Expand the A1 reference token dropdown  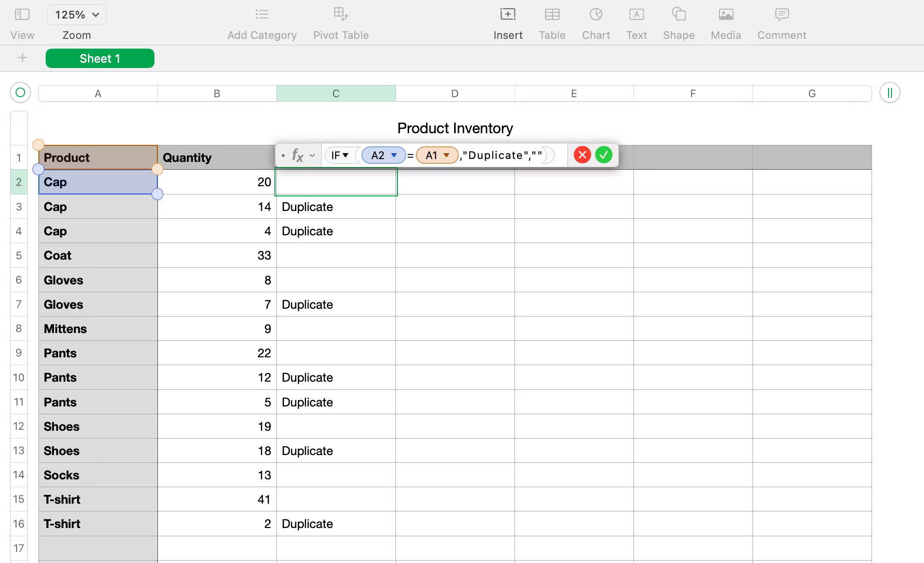click(x=446, y=155)
